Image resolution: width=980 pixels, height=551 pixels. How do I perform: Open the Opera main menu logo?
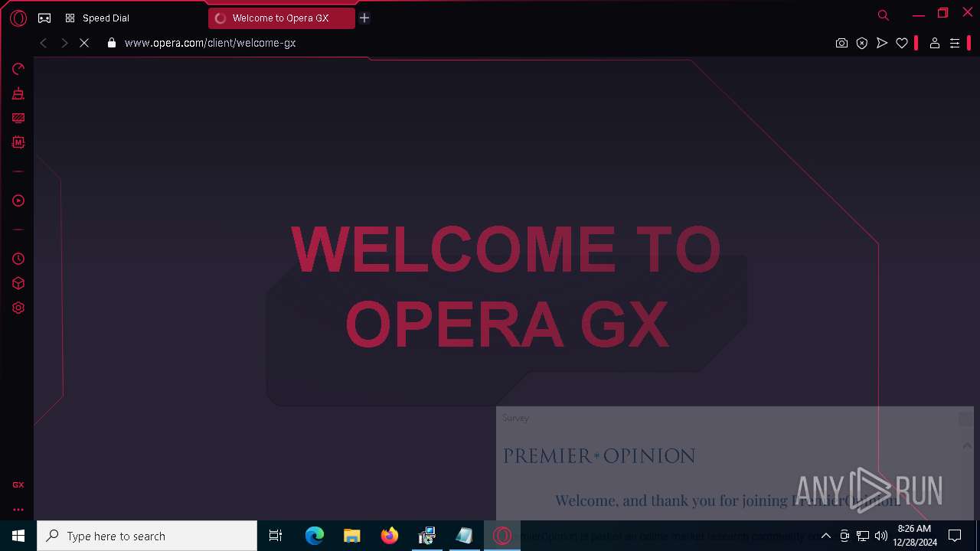click(18, 18)
